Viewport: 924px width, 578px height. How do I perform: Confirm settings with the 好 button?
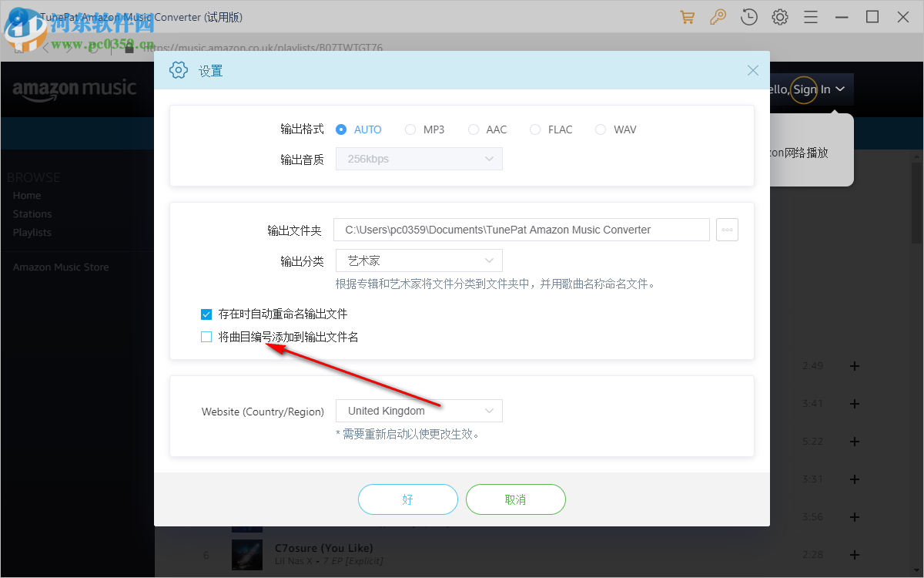(408, 499)
